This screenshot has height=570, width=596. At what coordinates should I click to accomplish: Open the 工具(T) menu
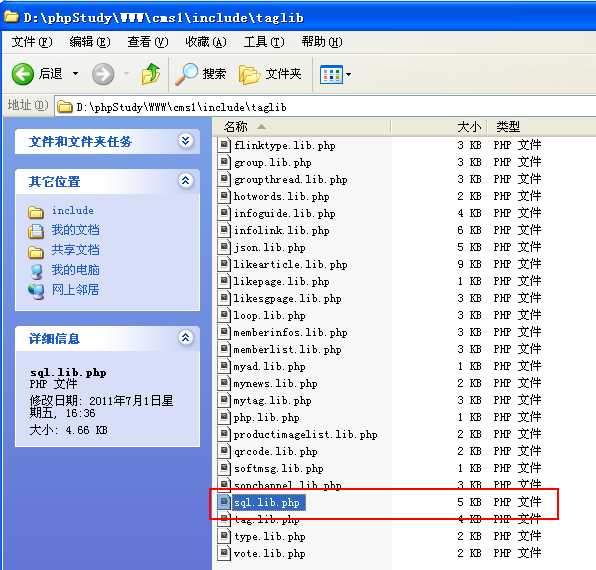(264, 42)
